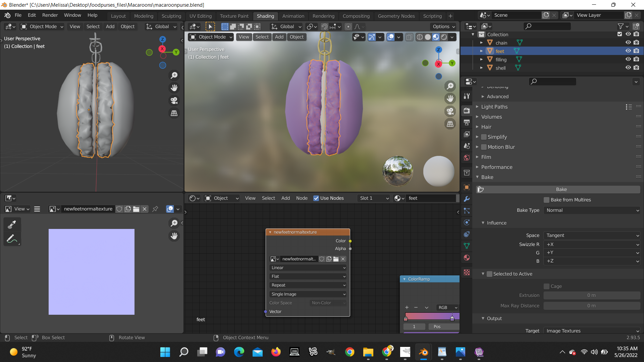Open the Render properties tab

tap(467, 111)
